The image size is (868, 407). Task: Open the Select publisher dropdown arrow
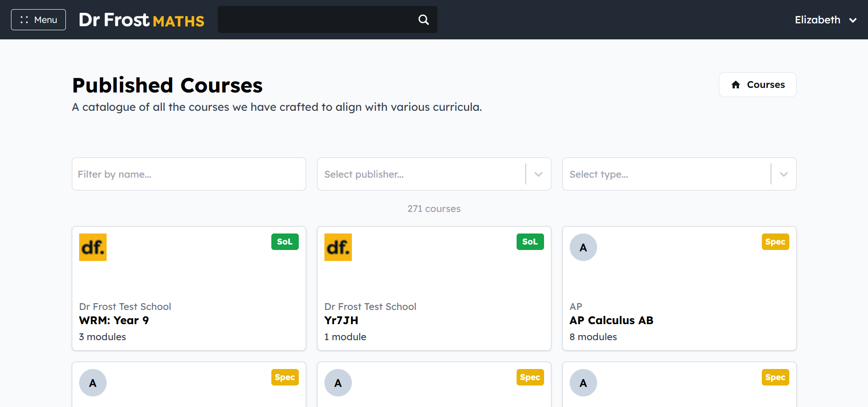tap(539, 174)
